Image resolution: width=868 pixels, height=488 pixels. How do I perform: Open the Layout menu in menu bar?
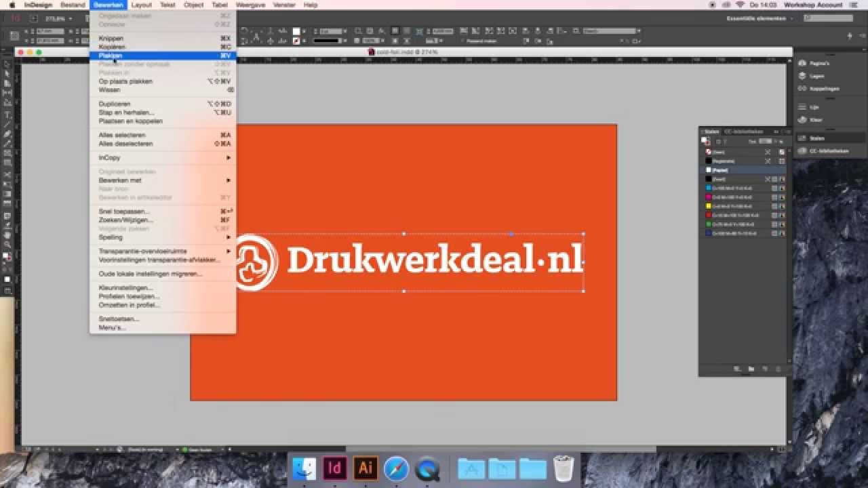point(142,5)
